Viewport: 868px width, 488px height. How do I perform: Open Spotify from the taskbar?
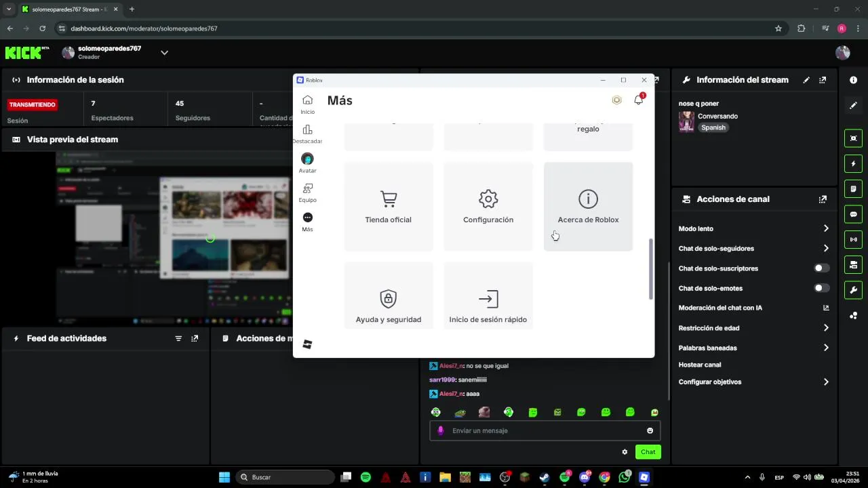coord(366,477)
